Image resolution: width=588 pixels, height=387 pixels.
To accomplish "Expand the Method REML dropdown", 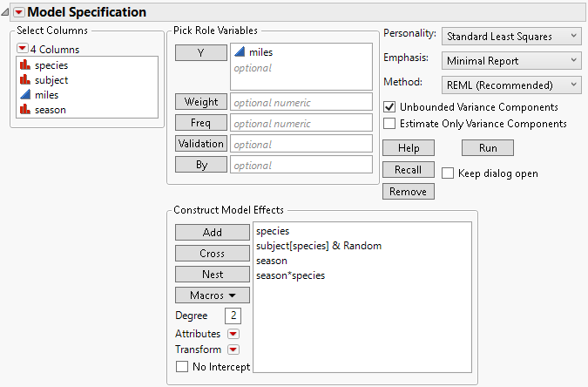I will (x=510, y=85).
